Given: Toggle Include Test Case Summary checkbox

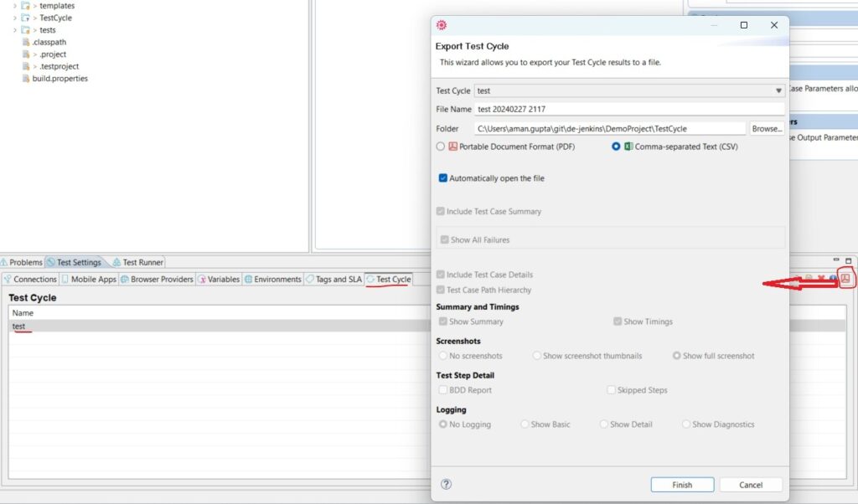Looking at the screenshot, I should tap(441, 212).
